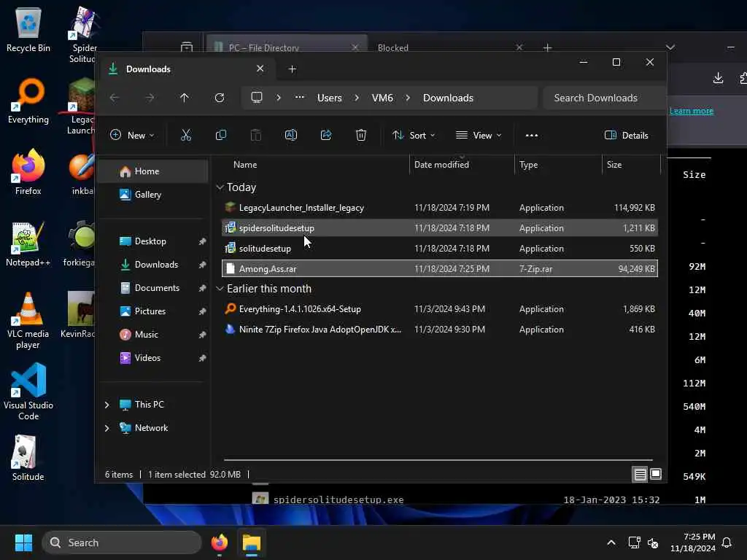Screen dimensions: 747x560
Task: Click Firefox downloads icon in browser toolbar
Action: click(x=718, y=78)
